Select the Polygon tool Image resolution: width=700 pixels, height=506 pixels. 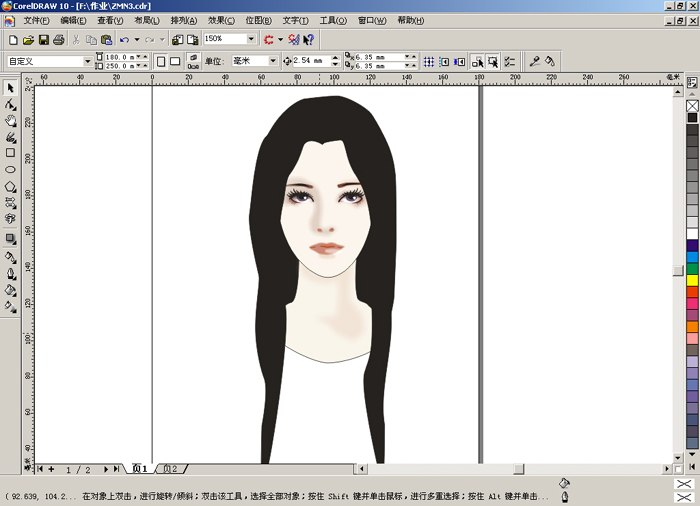10,186
